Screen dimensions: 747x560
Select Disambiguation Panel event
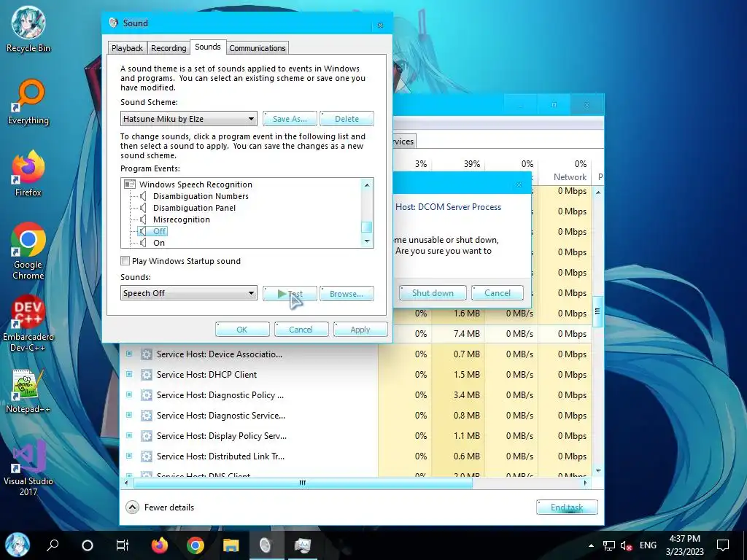[194, 208]
